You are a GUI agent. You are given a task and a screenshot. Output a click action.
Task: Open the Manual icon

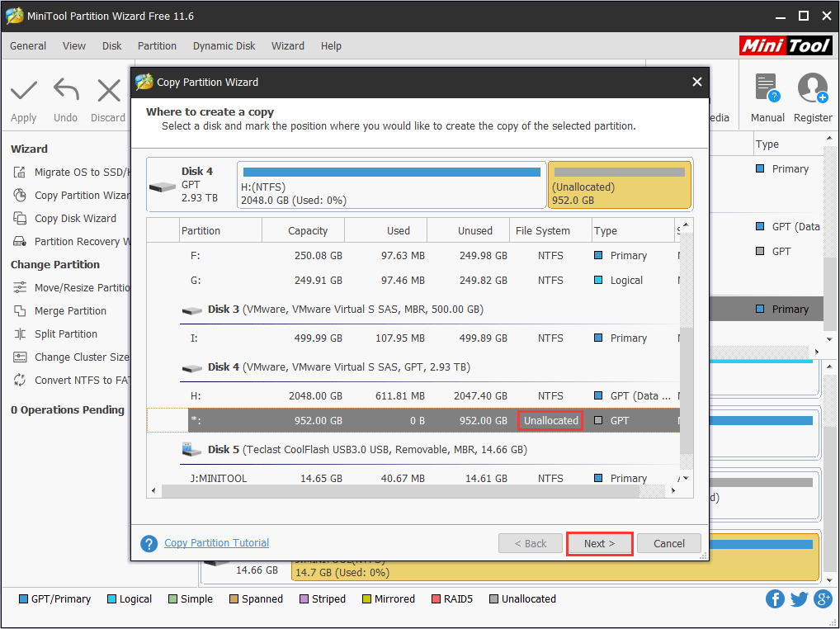point(767,87)
